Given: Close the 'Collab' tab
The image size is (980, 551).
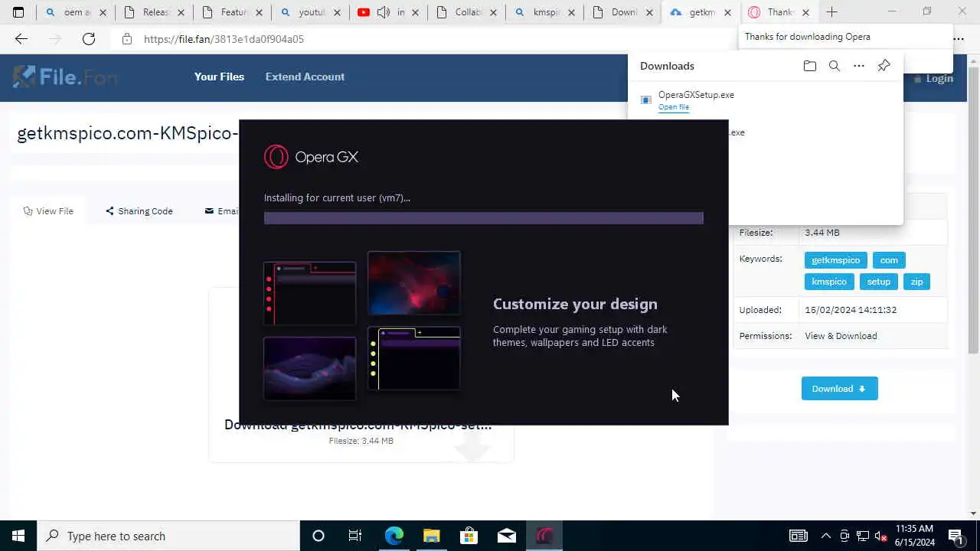Looking at the screenshot, I should (x=493, y=12).
